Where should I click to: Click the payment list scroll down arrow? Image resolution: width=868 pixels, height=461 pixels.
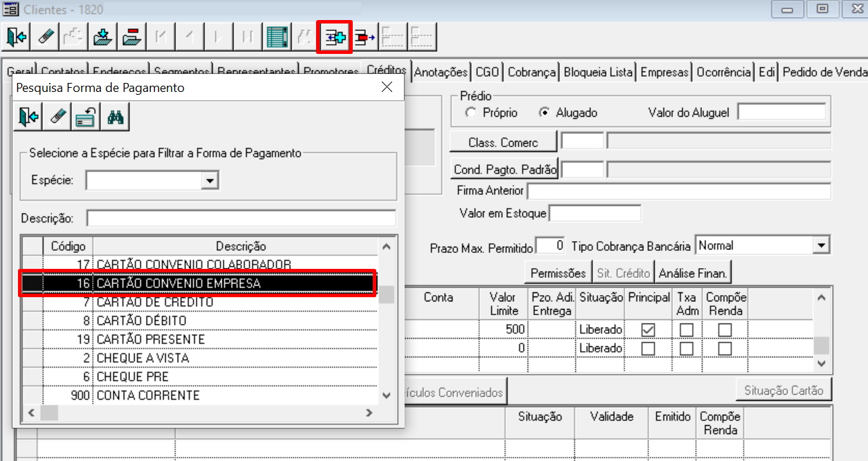pos(387,395)
